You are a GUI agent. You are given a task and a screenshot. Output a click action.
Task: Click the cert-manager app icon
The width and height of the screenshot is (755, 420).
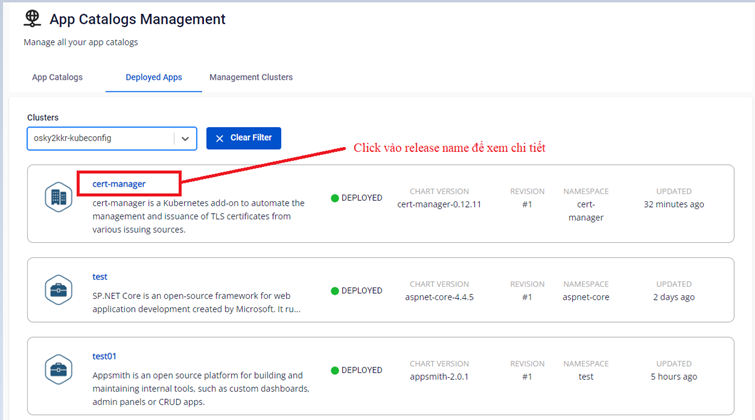pos(58,197)
